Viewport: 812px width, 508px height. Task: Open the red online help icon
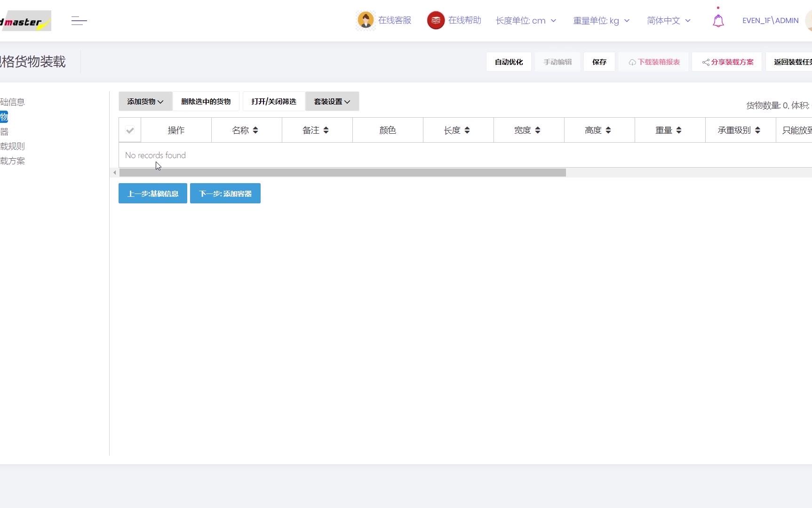[436, 20]
